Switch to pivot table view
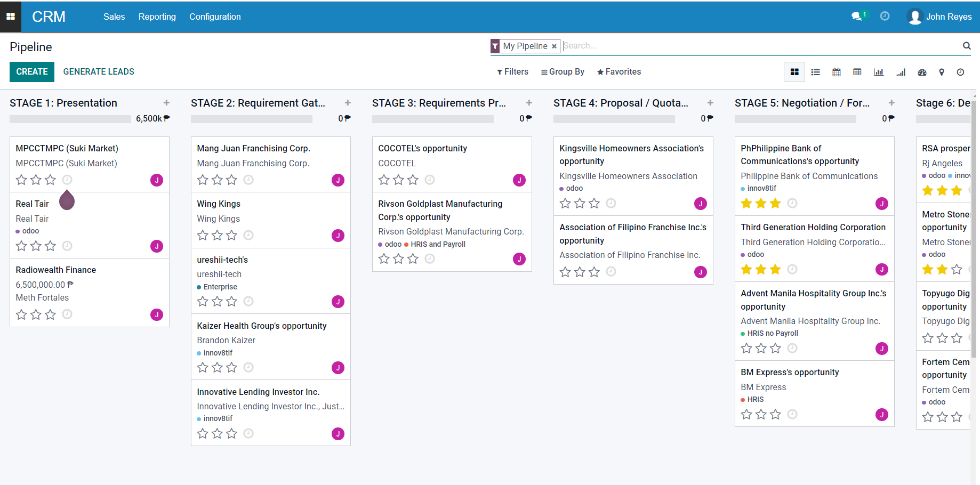 [x=857, y=72]
